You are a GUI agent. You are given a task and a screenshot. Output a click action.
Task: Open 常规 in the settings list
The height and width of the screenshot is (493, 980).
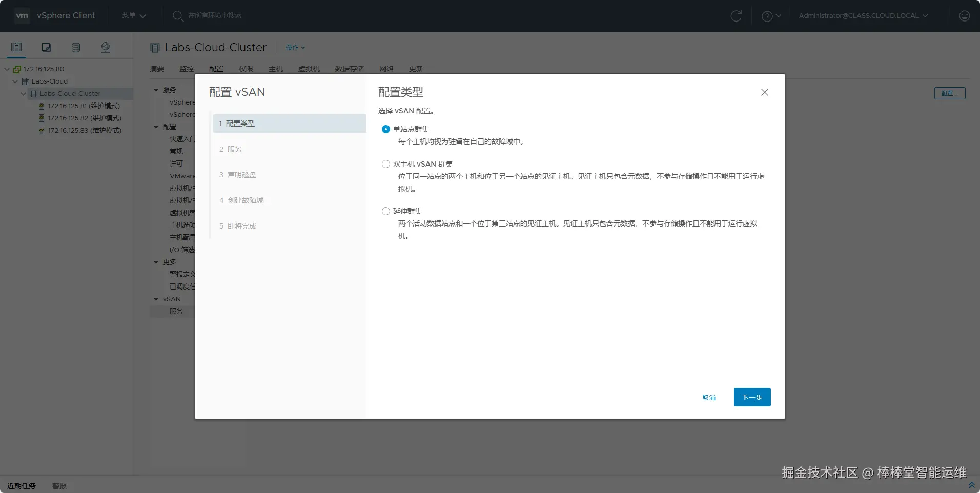click(176, 151)
